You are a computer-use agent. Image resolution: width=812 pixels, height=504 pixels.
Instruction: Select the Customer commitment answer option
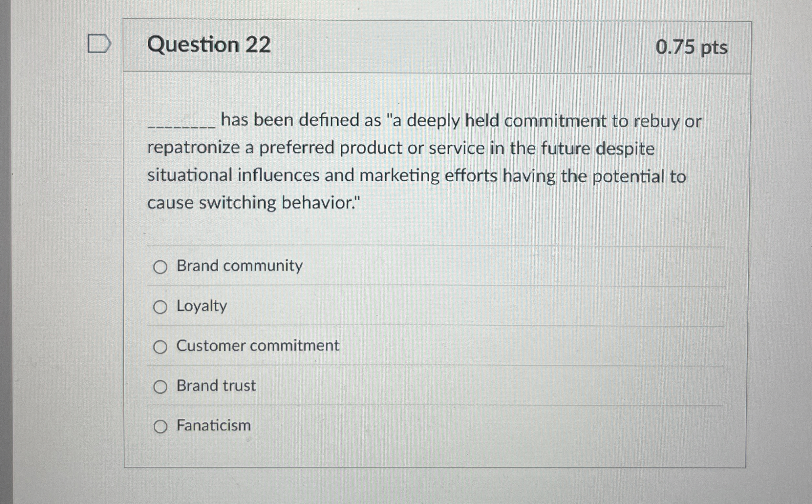click(161, 347)
